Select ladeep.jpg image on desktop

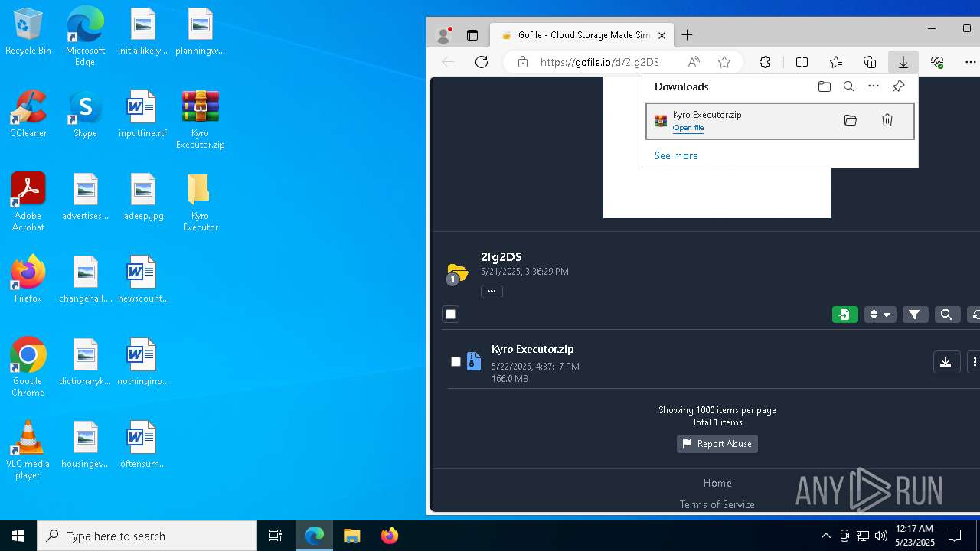pos(142,197)
